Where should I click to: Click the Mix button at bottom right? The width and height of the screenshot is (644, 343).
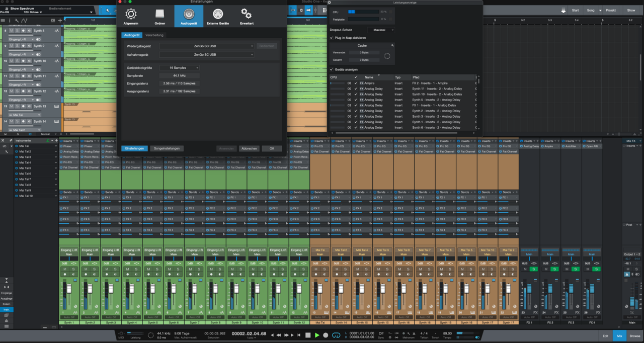click(x=620, y=335)
